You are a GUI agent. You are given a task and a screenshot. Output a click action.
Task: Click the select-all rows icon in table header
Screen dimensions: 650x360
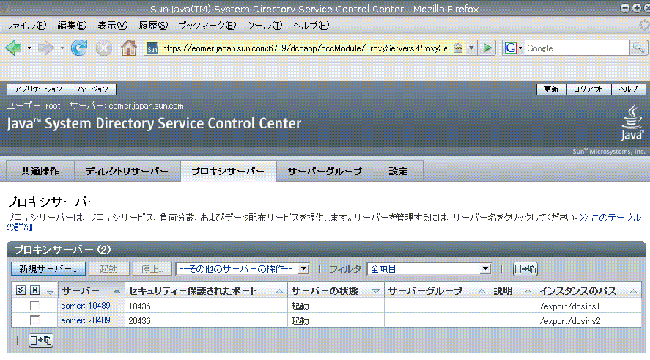(20, 290)
